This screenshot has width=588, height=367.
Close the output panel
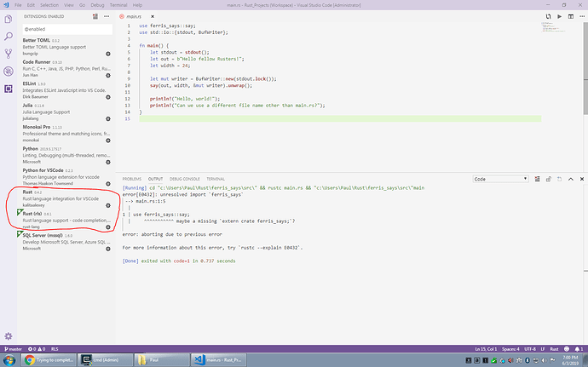582,179
